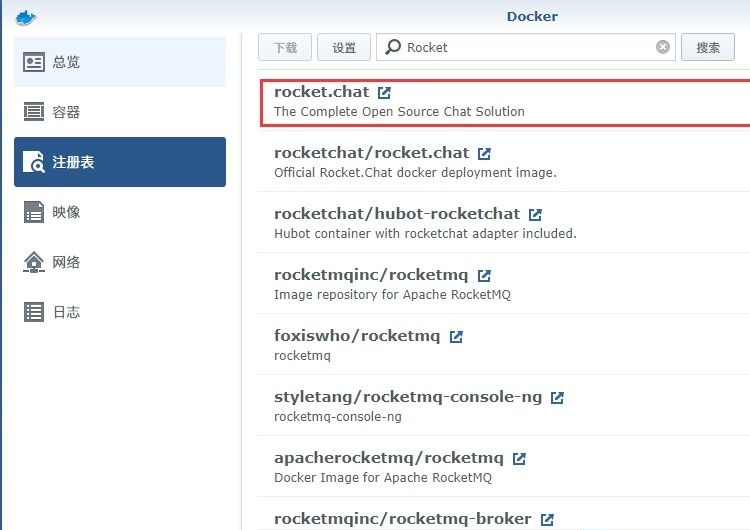Select the rocketmqinc/rocketmq image title
The width and height of the screenshot is (750, 530).
point(371,275)
